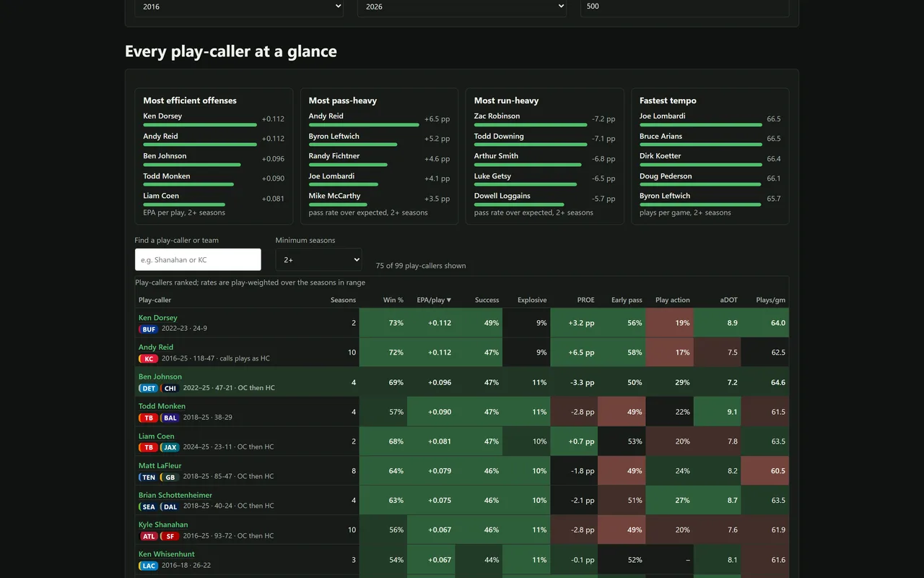924x578 pixels.
Task: Sort table by Success column
Action: tap(487, 300)
